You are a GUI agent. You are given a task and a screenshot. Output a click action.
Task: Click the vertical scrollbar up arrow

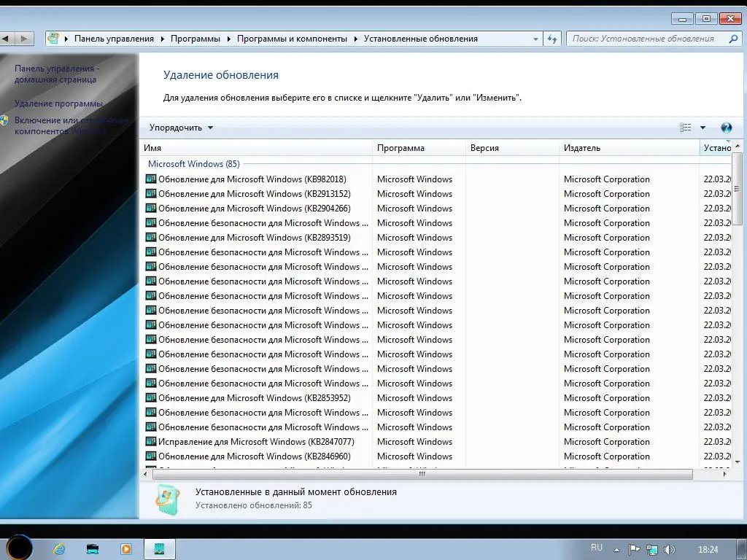(738, 146)
